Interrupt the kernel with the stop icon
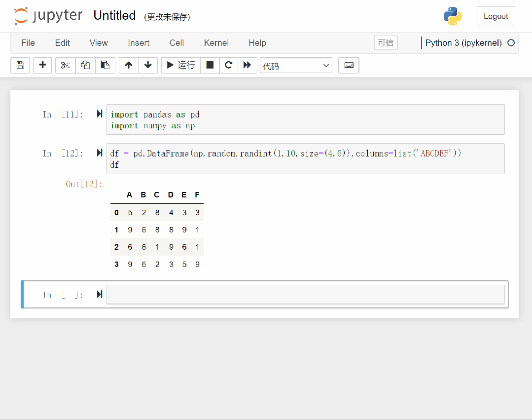This screenshot has width=532, height=420. (210, 65)
